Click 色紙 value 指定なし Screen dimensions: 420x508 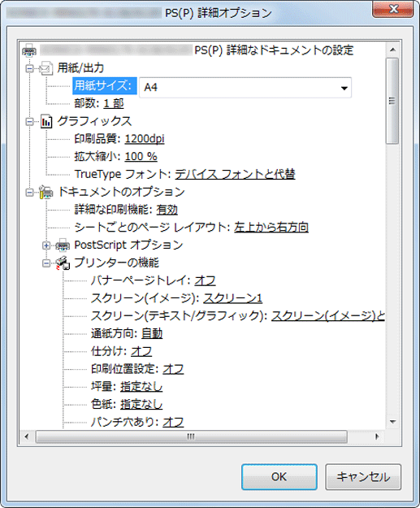pyautogui.click(x=141, y=404)
